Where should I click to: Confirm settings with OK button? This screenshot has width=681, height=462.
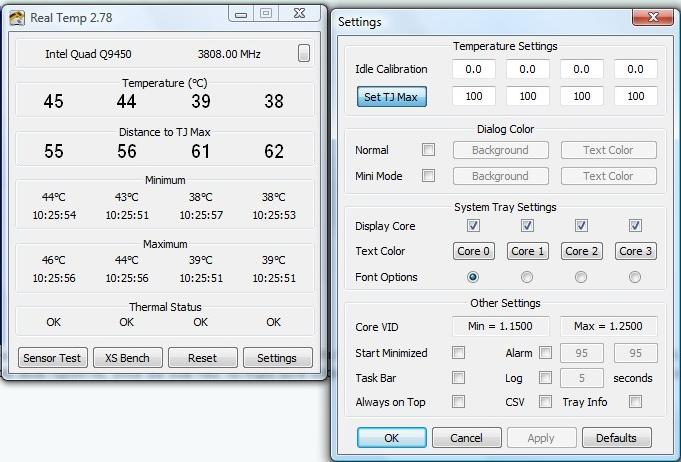pos(391,438)
